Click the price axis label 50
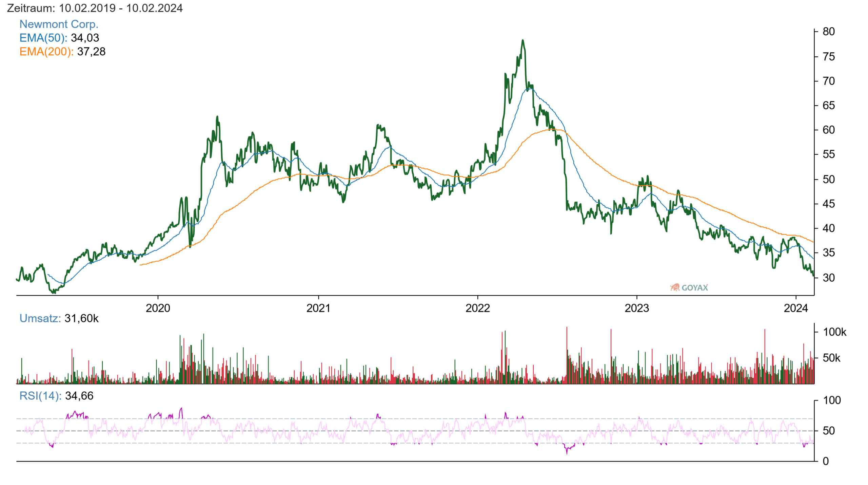Image resolution: width=868 pixels, height=485 pixels. pos(829,179)
